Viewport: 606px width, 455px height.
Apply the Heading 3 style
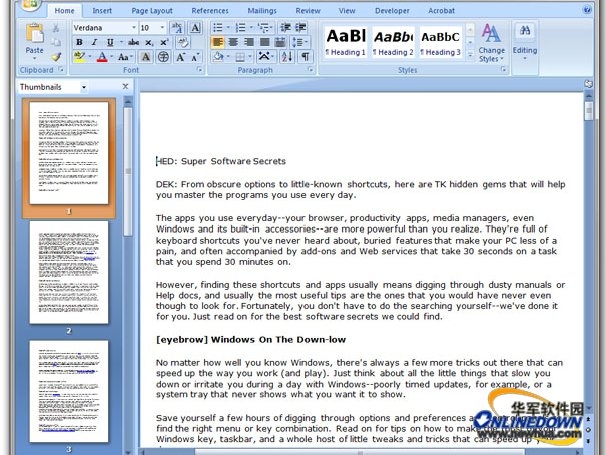[x=441, y=42]
